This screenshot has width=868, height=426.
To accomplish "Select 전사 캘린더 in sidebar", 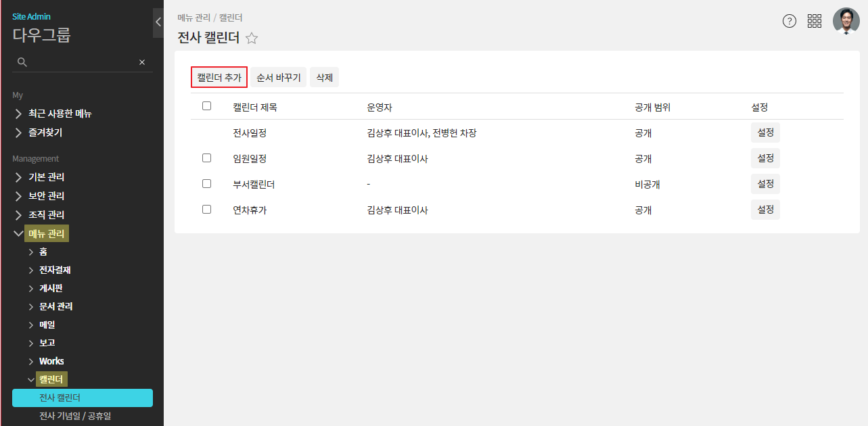I will coord(82,398).
